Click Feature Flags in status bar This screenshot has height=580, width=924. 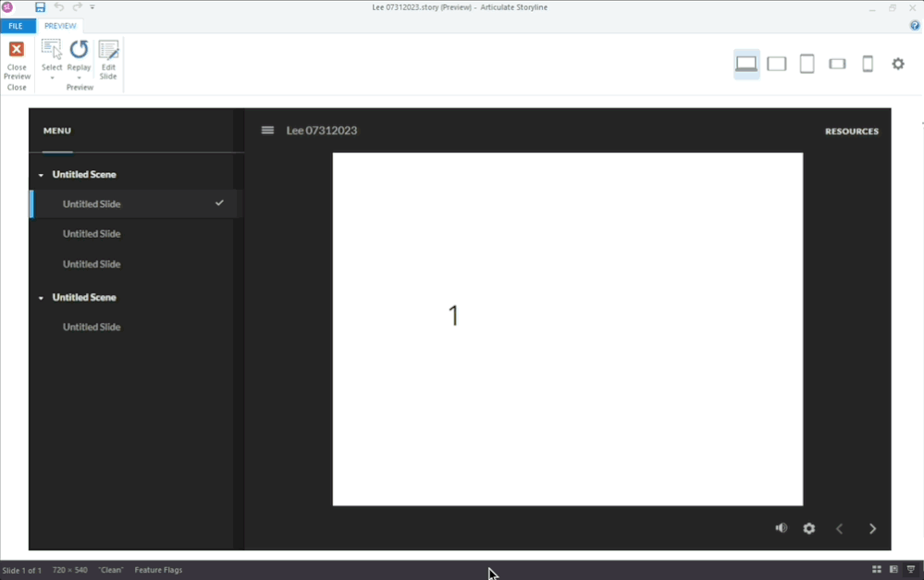coord(158,570)
